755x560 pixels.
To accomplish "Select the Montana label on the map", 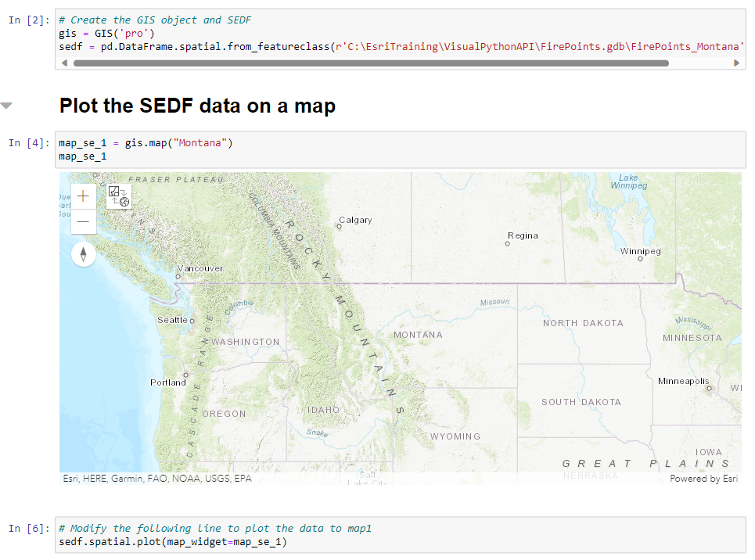I will click(x=418, y=335).
